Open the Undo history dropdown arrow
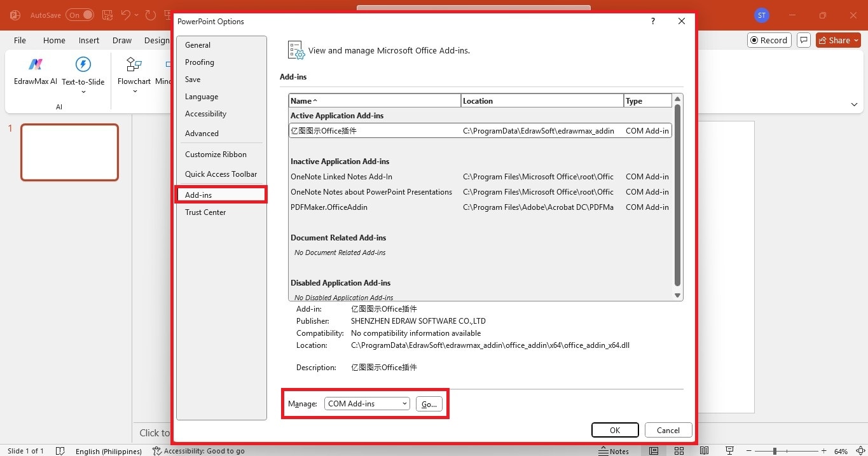Viewport: 868px width, 456px height. (x=137, y=15)
